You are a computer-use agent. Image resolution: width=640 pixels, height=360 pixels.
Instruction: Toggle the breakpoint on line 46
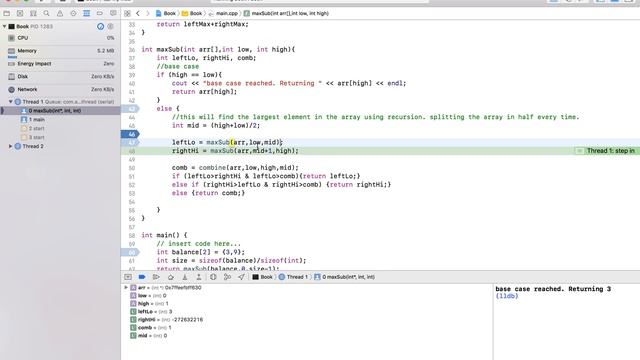point(130,134)
